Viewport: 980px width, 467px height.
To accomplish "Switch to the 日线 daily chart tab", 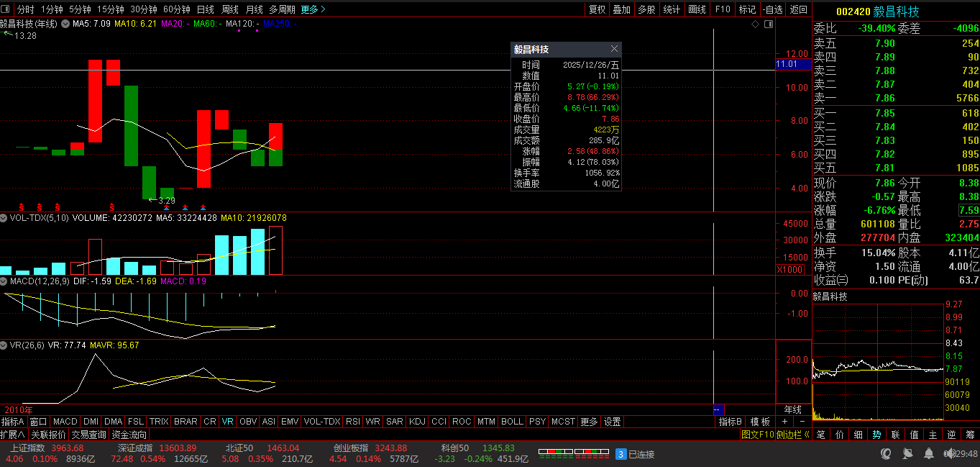I will (205, 9).
